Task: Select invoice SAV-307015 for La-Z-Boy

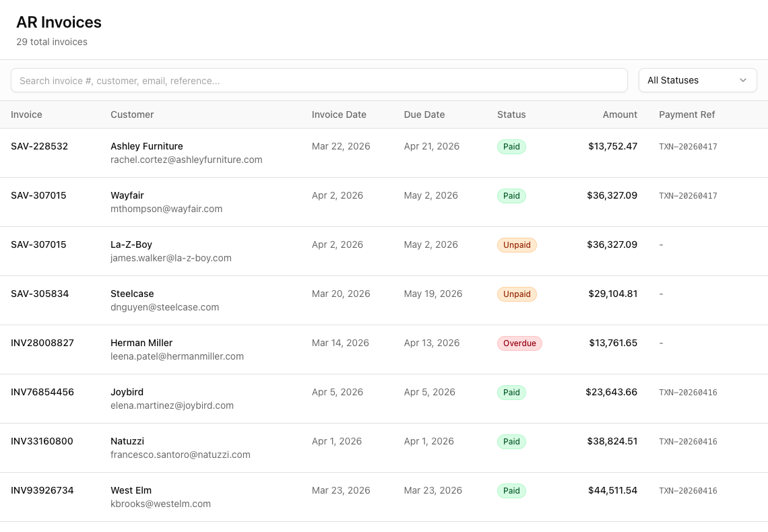Action: pos(38,244)
